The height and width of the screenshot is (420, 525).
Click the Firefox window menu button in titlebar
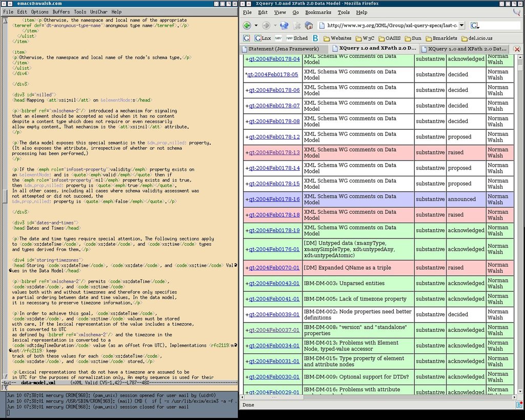point(243,4)
